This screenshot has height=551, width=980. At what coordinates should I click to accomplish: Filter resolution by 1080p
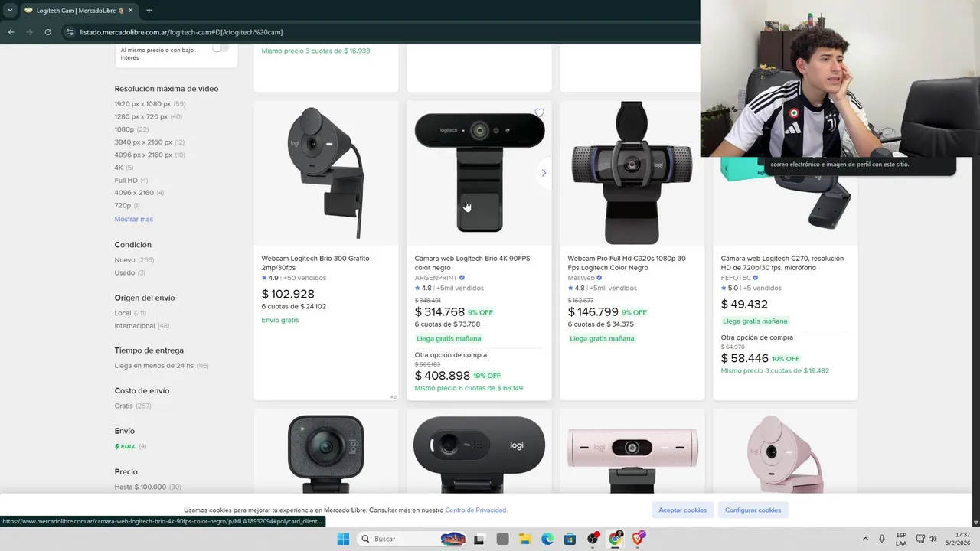(x=124, y=129)
